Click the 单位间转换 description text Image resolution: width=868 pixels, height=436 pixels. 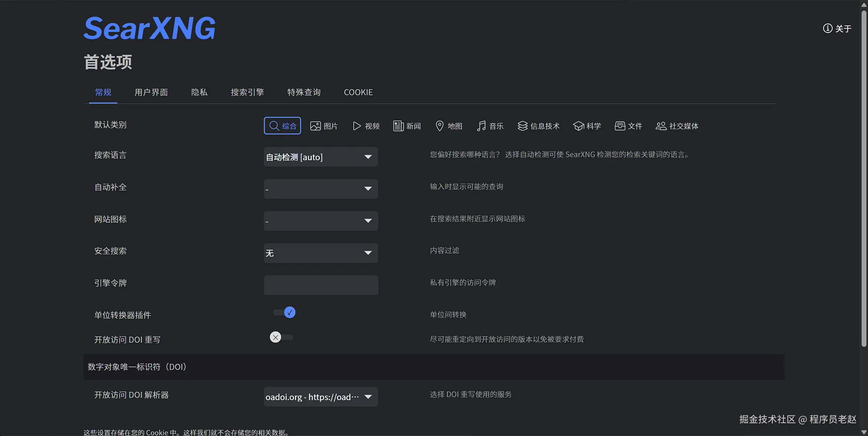tap(448, 315)
